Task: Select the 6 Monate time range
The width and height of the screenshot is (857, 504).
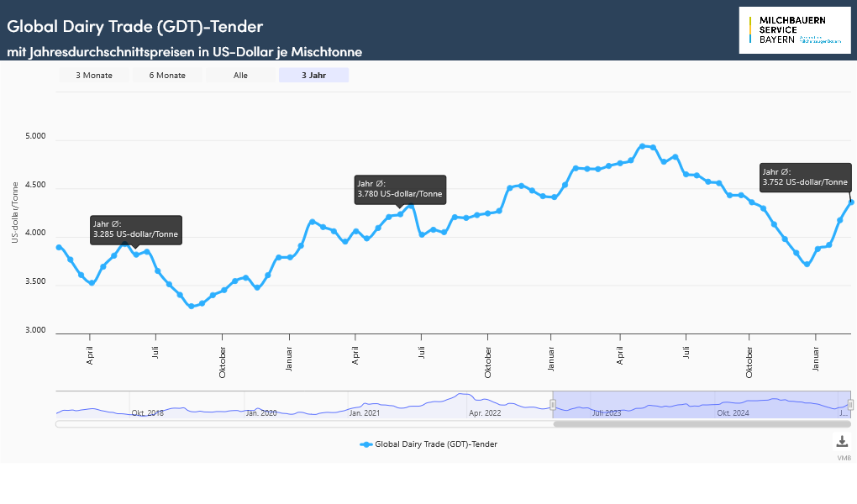Action: click(167, 76)
